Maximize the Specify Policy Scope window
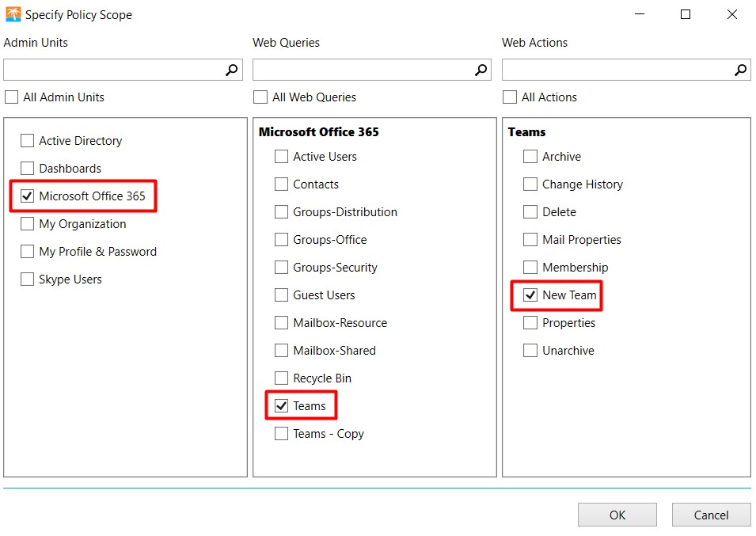Screen dimensions: 756x536 [x=685, y=14]
